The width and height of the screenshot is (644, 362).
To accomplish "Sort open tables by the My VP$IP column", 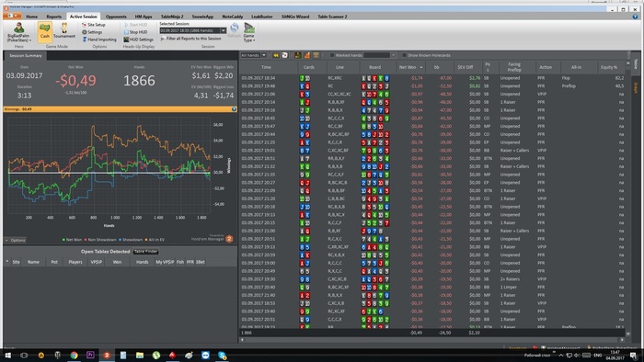I will tap(165, 262).
